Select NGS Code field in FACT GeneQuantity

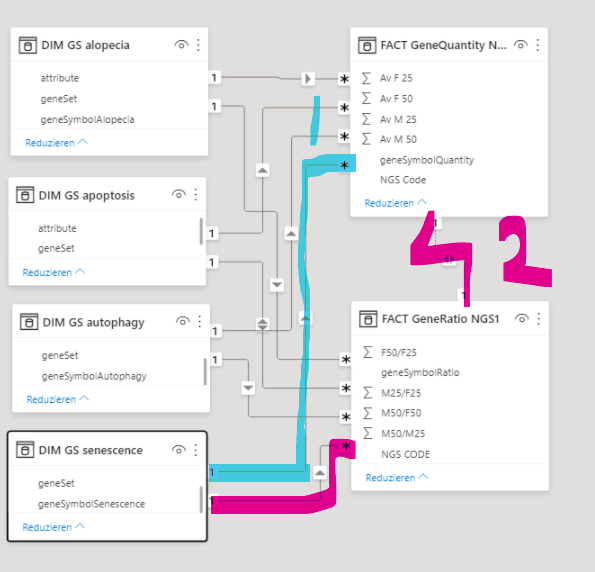[x=403, y=180]
